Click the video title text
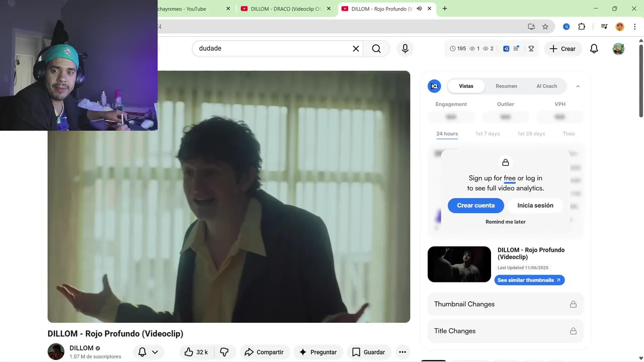644x362 pixels. [x=115, y=333]
